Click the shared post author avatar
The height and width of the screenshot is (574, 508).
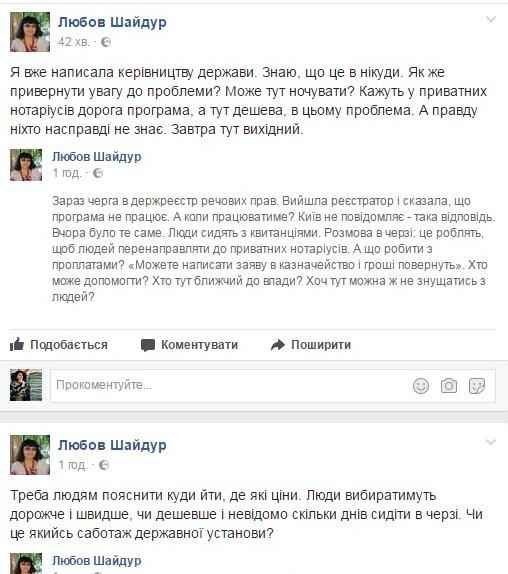(26, 165)
